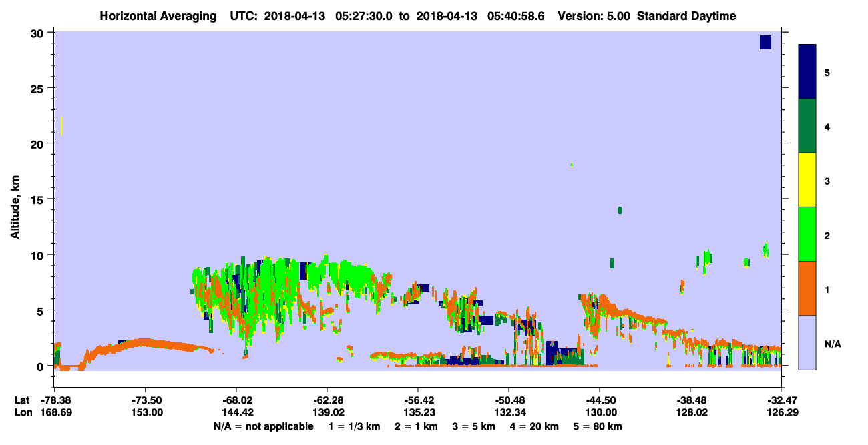
Task: Click the 0 altitude tick label
Action: [41, 366]
